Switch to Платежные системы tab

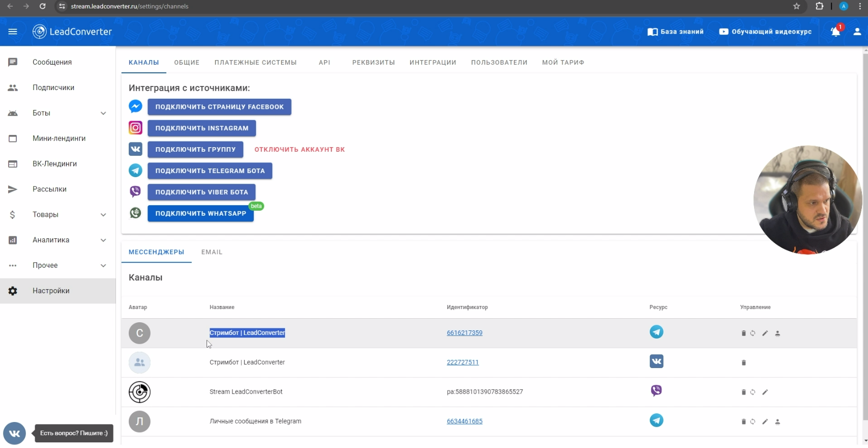point(255,63)
